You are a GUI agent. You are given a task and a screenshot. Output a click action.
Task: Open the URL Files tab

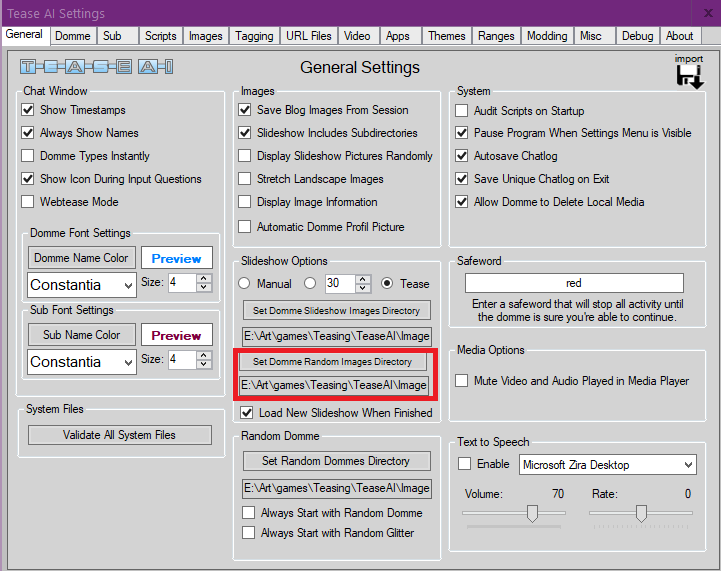[309, 36]
